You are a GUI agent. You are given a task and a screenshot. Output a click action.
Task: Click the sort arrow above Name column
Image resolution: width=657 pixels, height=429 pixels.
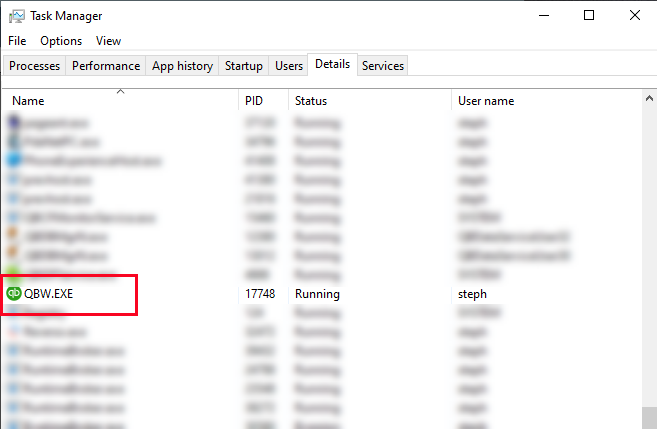tap(120, 91)
